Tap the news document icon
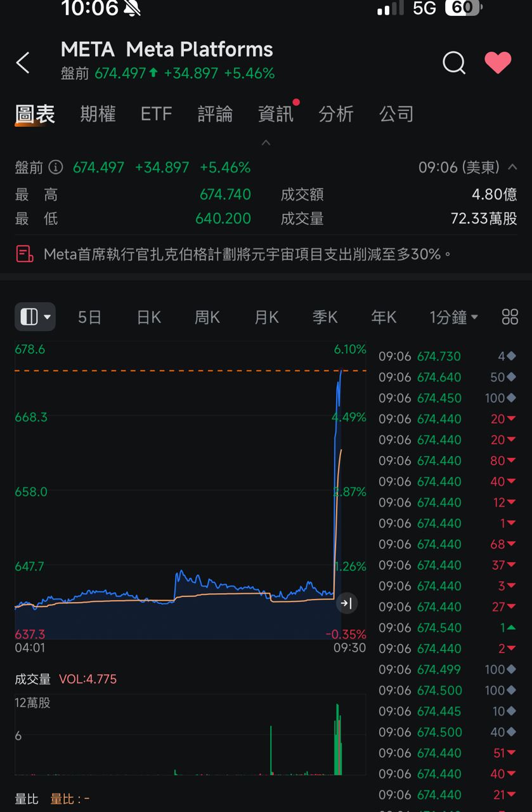The width and height of the screenshot is (532, 812). [25, 254]
